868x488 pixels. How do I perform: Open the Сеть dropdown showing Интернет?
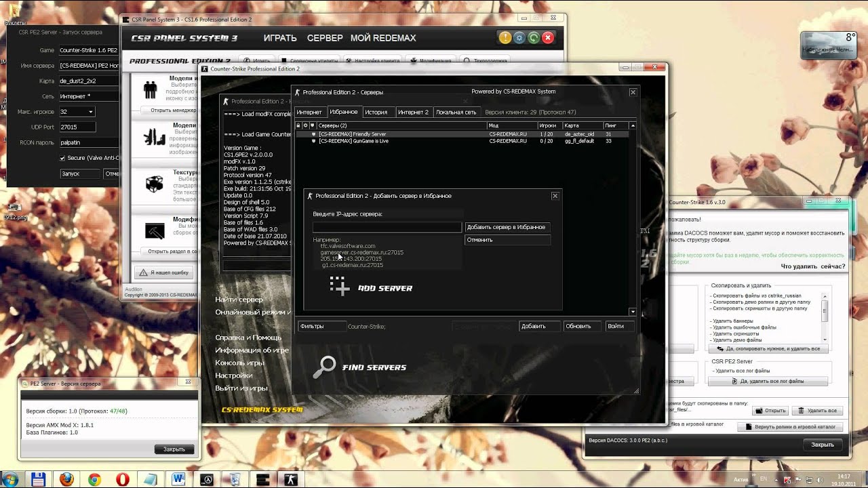coord(89,96)
